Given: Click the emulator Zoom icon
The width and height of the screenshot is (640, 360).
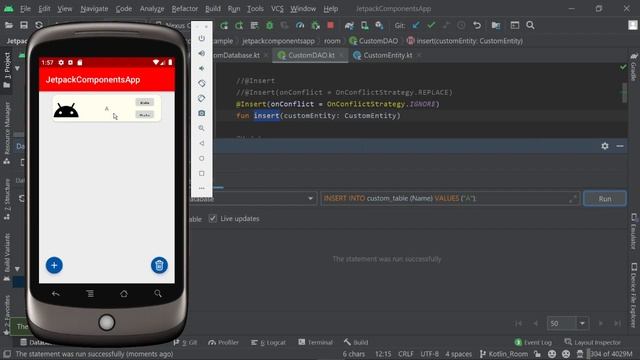Looking at the screenshot, I should [202, 128].
